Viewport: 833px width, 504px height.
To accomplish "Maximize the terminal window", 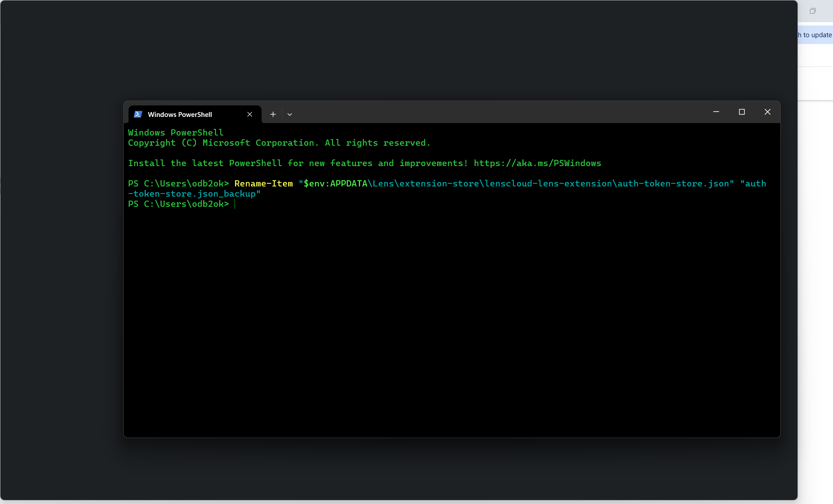I will click(x=742, y=112).
